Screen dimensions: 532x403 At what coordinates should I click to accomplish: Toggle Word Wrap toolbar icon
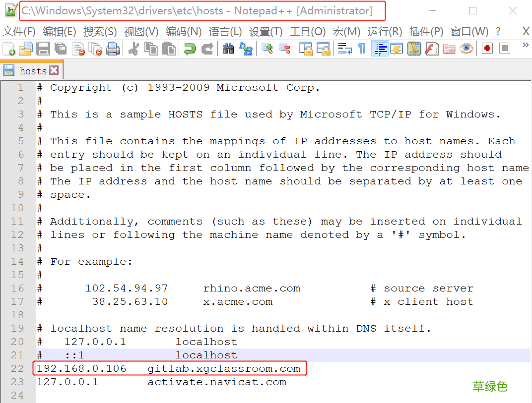coord(345,49)
